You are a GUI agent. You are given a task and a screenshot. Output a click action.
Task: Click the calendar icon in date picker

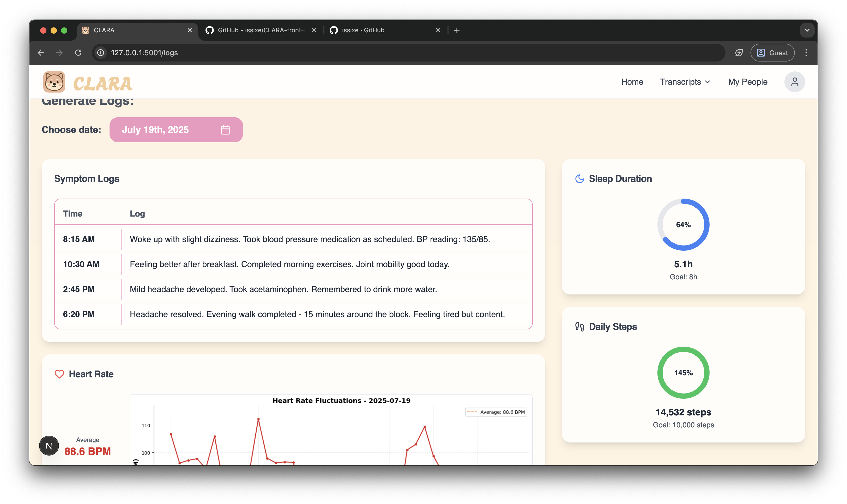tap(225, 130)
